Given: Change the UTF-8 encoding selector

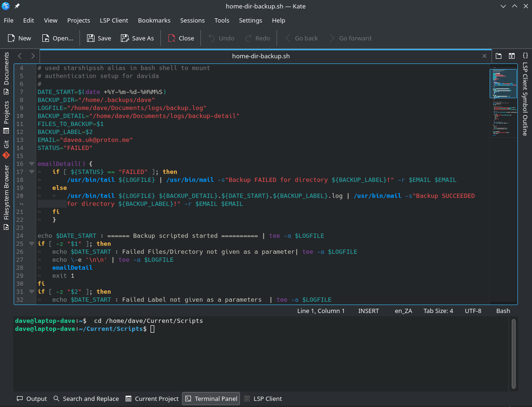Looking at the screenshot, I should pos(473,311).
